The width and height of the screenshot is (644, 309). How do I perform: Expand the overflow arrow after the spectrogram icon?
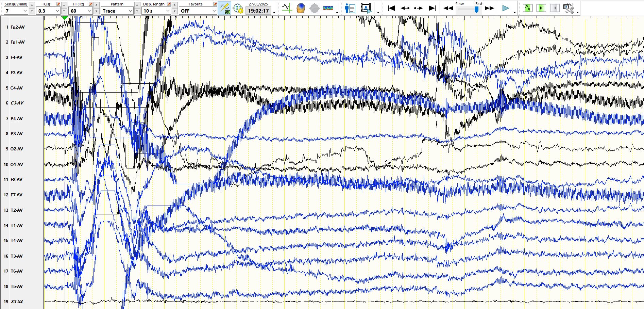[337, 13]
